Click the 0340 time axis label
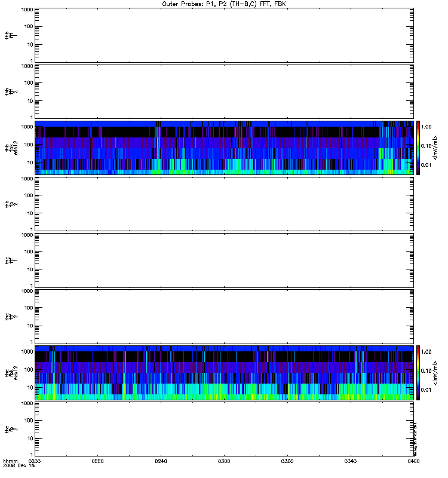 point(351,461)
